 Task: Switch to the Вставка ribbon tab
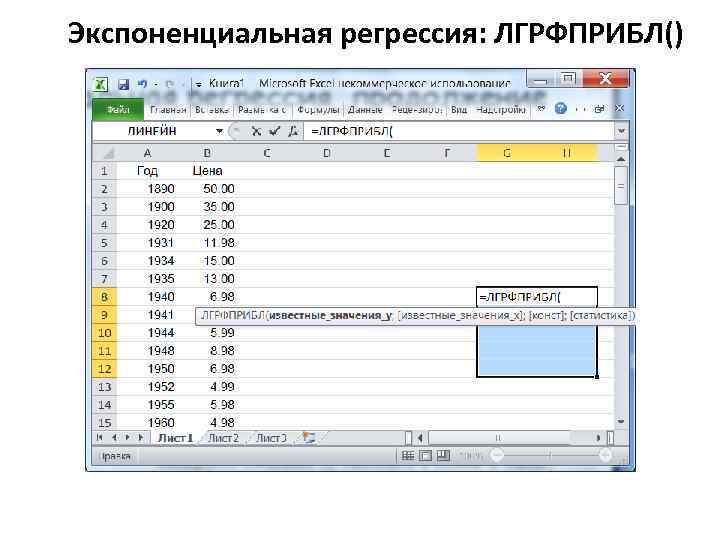[x=211, y=110]
